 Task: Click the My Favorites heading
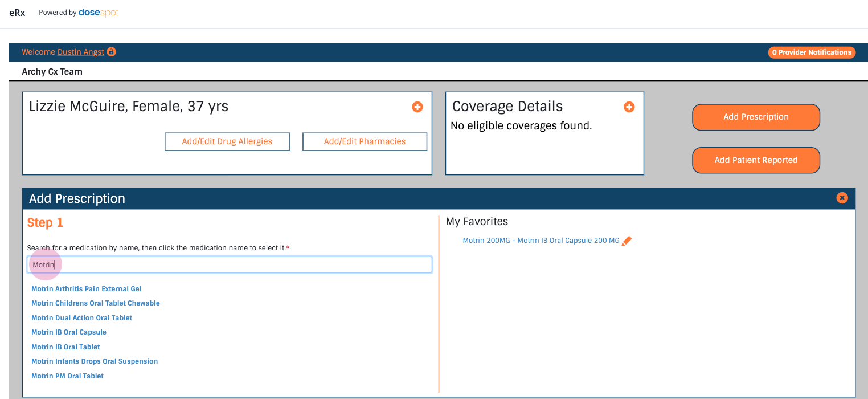(x=477, y=222)
